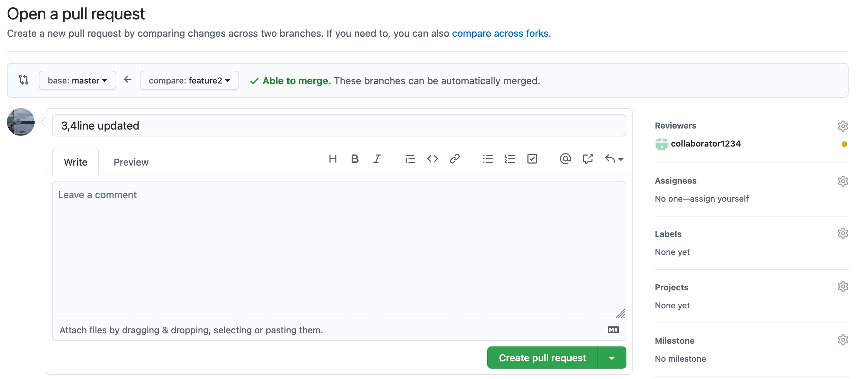This screenshot has width=868, height=379.
Task: Switch to the Preview tab
Action: 131,162
